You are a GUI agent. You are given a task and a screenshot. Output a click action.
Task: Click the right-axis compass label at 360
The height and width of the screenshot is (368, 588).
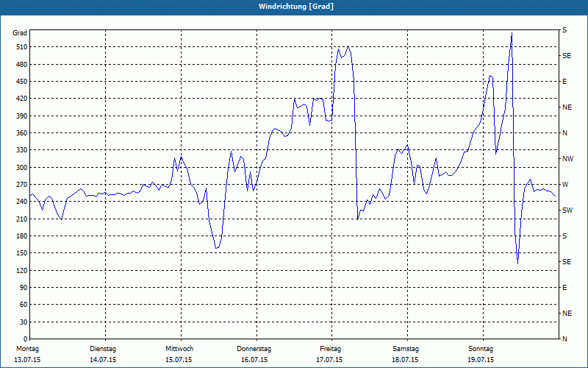[x=564, y=133]
